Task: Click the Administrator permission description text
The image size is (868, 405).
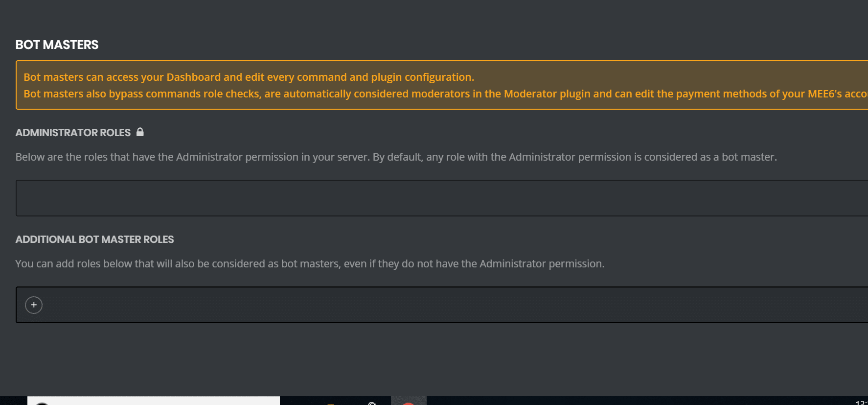Action: (x=395, y=157)
